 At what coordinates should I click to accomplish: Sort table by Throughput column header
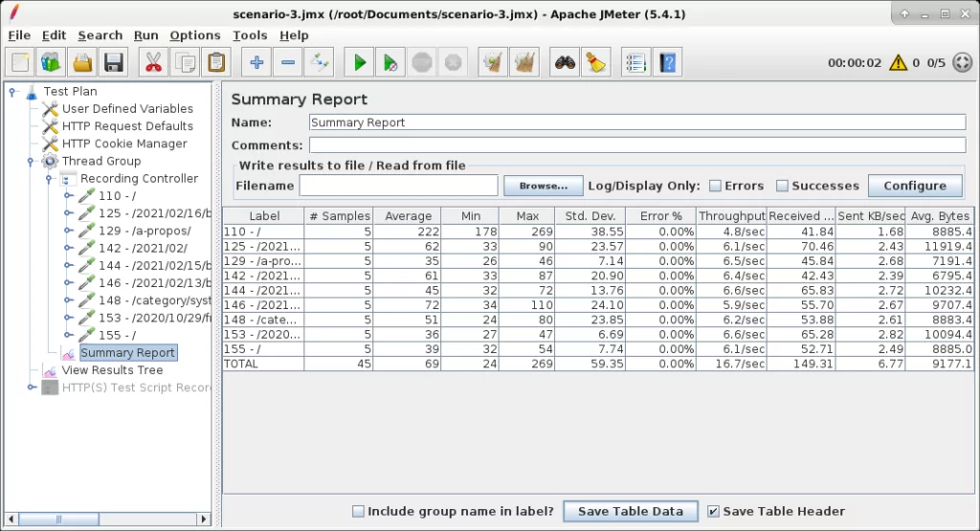click(x=731, y=216)
